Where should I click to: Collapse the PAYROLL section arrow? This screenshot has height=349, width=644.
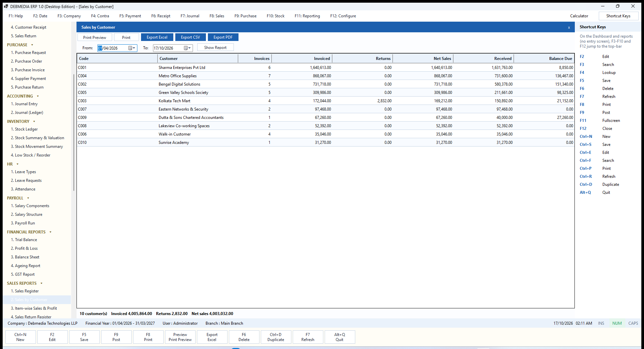[28, 198]
